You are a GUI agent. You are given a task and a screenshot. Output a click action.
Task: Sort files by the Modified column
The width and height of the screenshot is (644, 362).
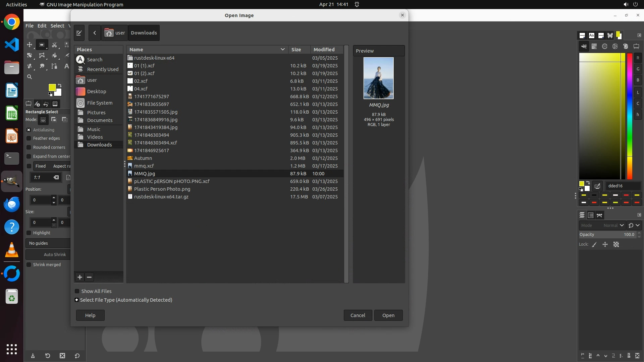[x=324, y=50]
